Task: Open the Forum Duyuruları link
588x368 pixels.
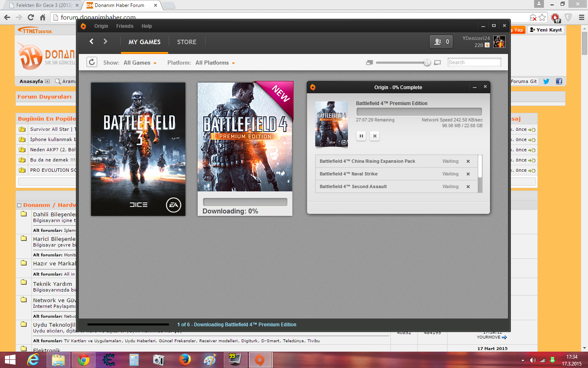Action: click(45, 97)
